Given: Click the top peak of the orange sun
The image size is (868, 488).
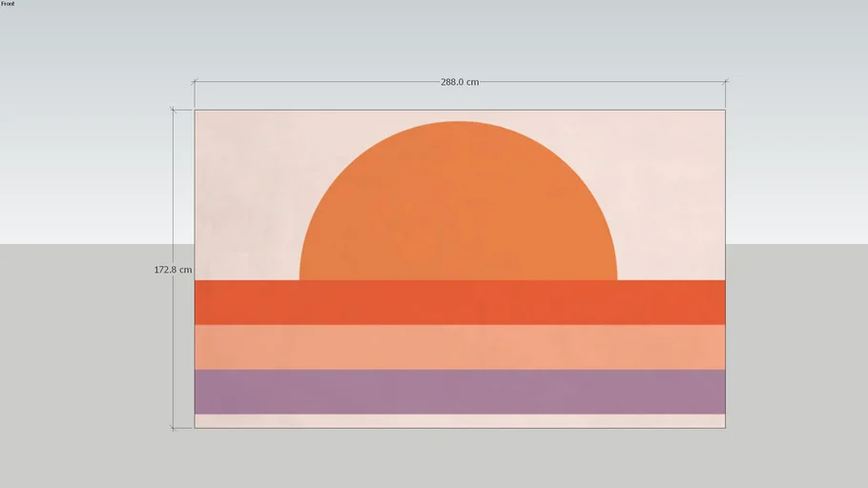Looking at the screenshot, I should click(458, 125).
